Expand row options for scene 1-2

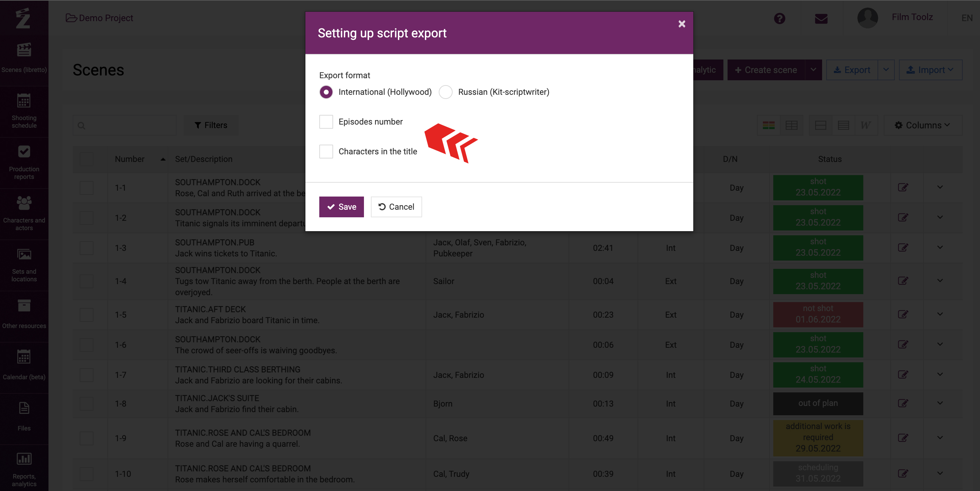click(x=940, y=217)
